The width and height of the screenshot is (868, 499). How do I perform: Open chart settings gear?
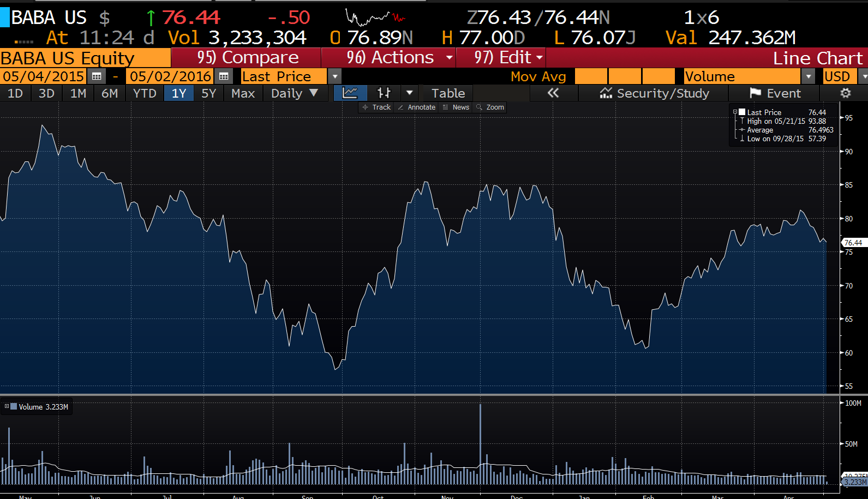click(x=846, y=93)
